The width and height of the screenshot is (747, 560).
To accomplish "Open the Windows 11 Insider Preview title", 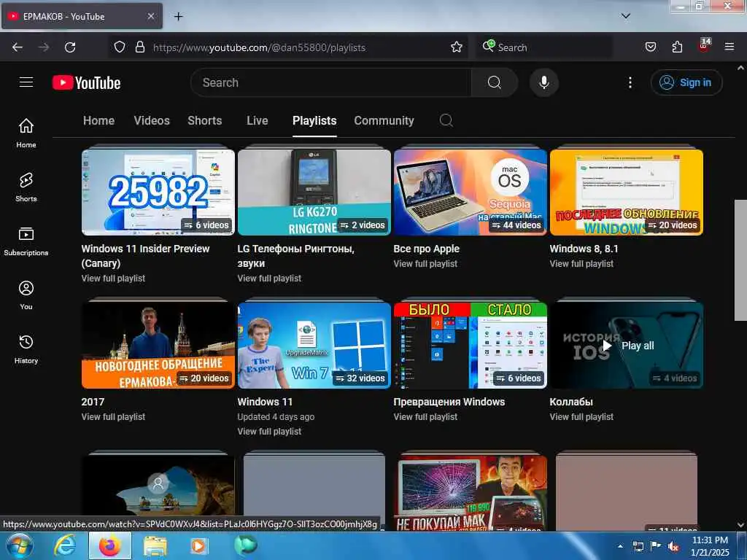I will (x=145, y=256).
